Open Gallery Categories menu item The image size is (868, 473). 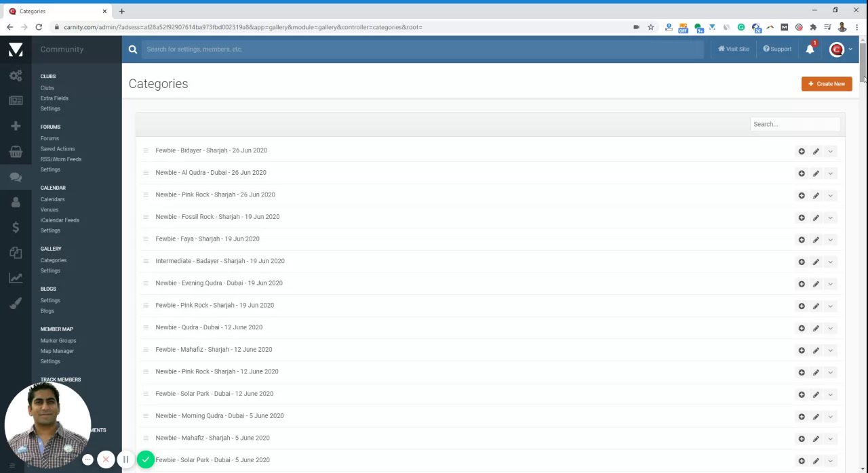click(54, 260)
